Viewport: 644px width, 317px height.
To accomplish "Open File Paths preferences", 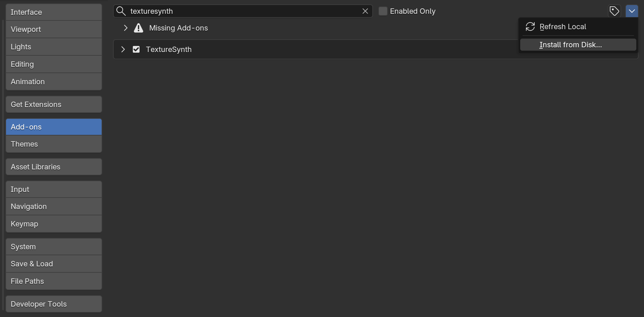I will tap(54, 281).
